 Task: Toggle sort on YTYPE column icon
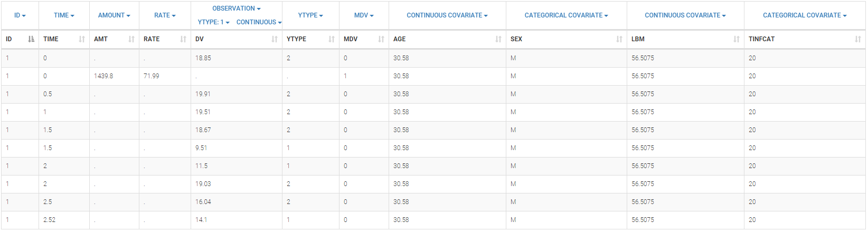point(332,39)
